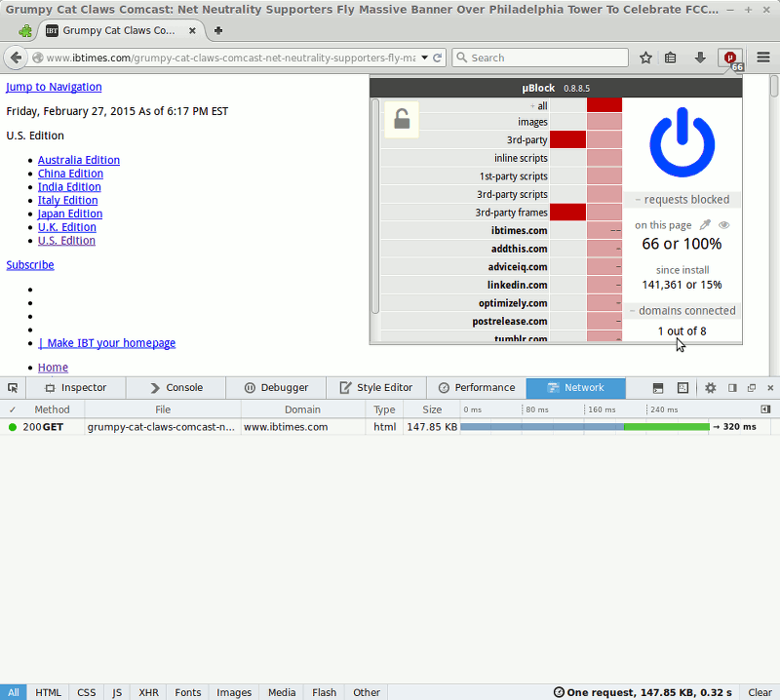The width and height of the screenshot is (780, 700).
Task: Filter network requests by HTML
Action: point(48,692)
